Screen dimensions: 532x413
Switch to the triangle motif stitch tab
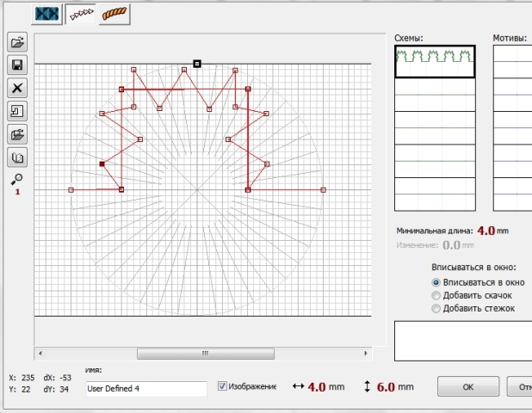click(x=82, y=15)
